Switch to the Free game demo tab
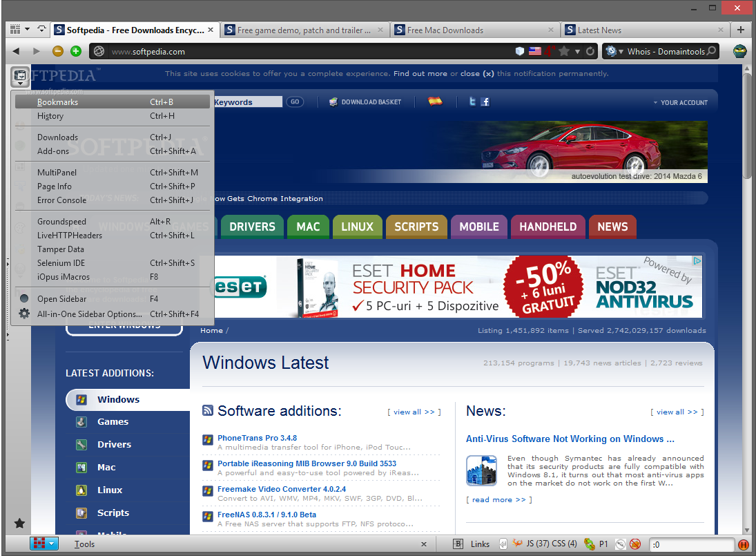The image size is (756, 556). [x=304, y=30]
